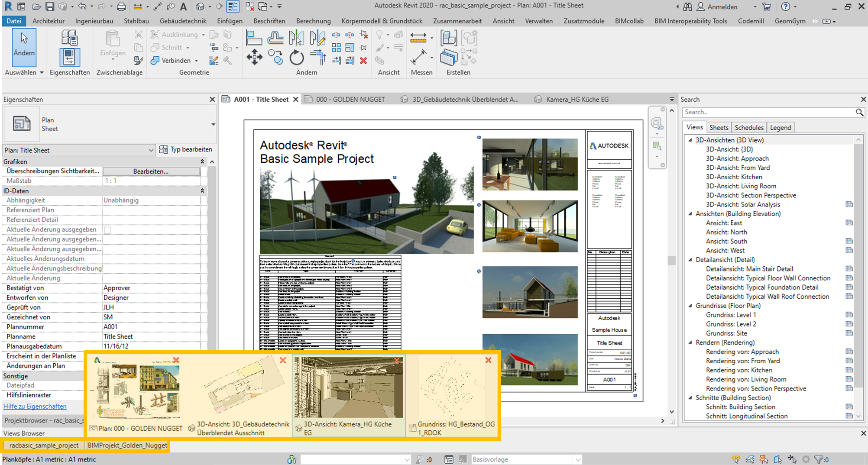This screenshot has height=465, width=868.
Task: Click the Bearbeiten... button
Action: tap(151, 171)
